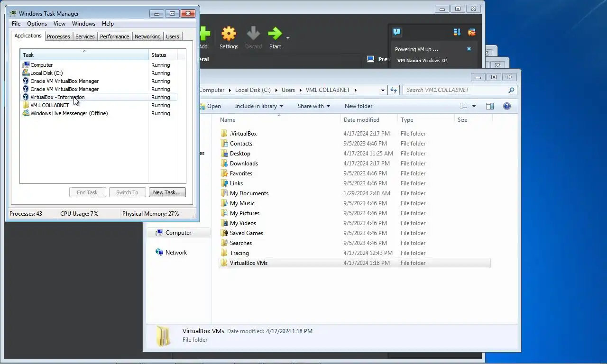Open the Share with dropdown

314,106
